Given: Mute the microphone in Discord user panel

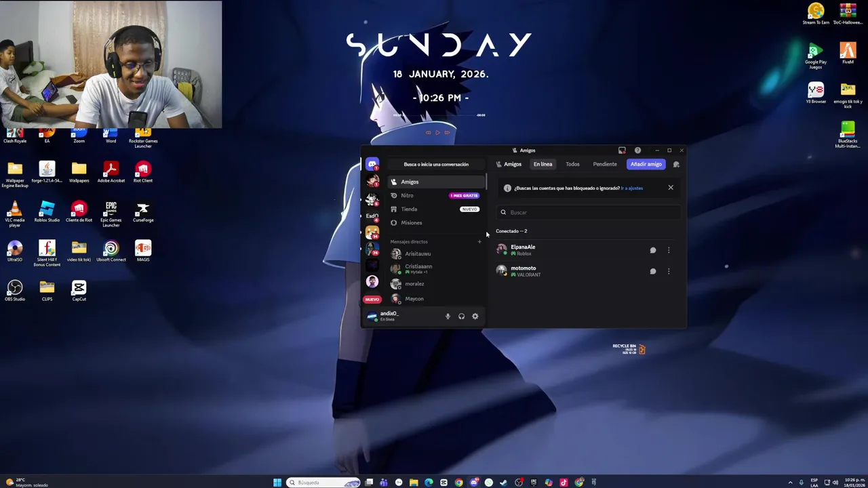Looking at the screenshot, I should coord(448,317).
